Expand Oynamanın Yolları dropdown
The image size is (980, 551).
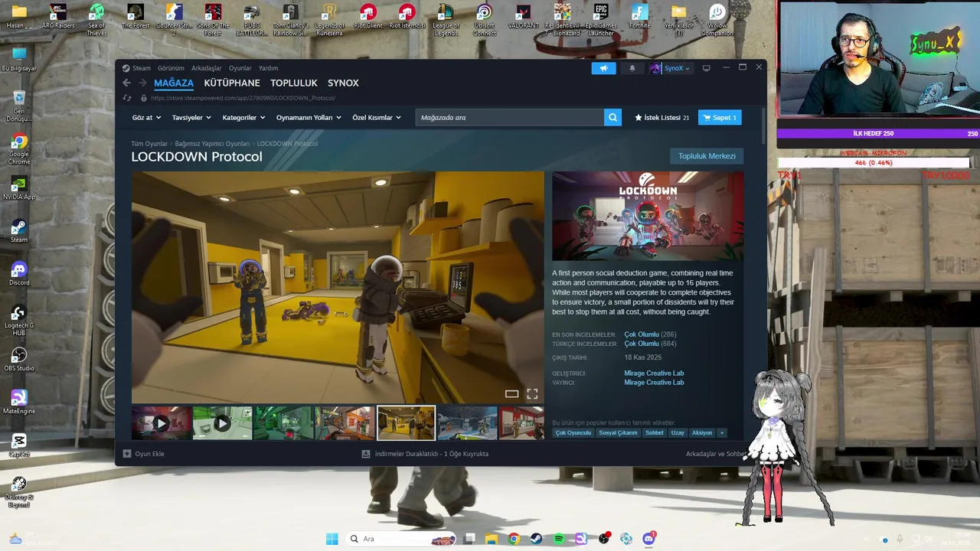[309, 118]
